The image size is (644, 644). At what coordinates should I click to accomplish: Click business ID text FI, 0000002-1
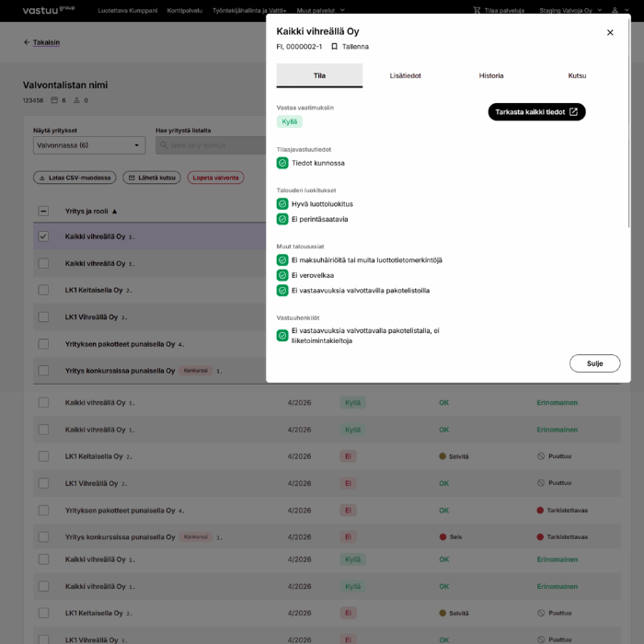pyautogui.click(x=299, y=46)
